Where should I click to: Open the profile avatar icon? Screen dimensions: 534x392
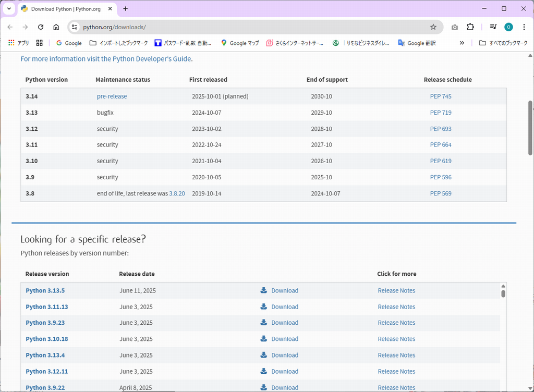pyautogui.click(x=508, y=27)
